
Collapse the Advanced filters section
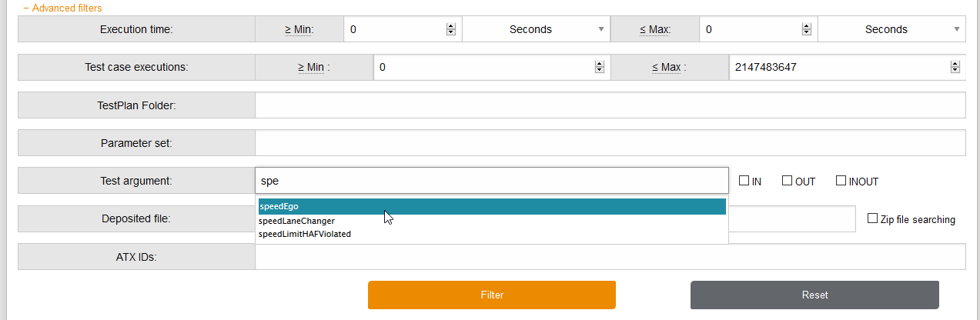coord(62,8)
